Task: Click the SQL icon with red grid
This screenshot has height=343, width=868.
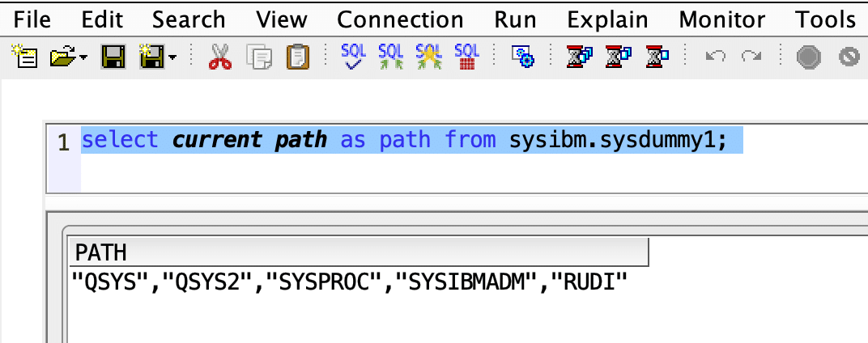Action: 466,56
